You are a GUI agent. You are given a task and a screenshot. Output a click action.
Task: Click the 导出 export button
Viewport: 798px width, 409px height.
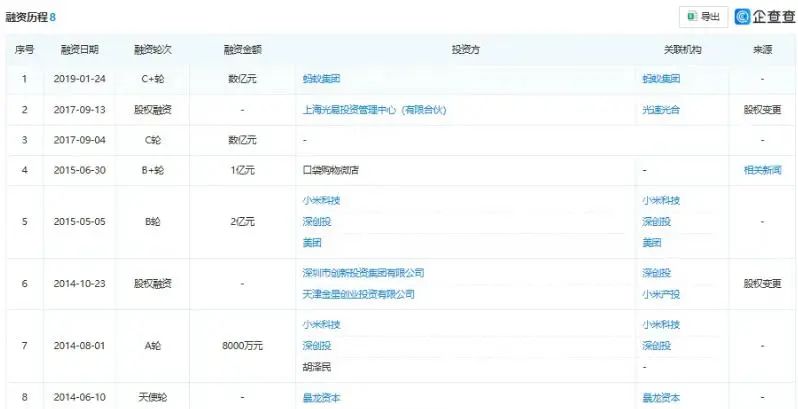point(703,17)
